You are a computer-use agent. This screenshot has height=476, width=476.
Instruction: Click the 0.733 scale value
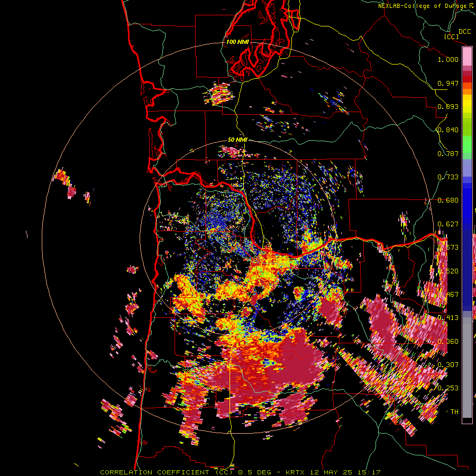[x=448, y=177]
